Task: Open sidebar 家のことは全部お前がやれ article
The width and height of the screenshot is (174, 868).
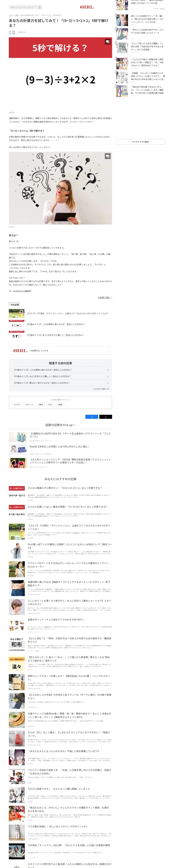Action: (x=147, y=31)
